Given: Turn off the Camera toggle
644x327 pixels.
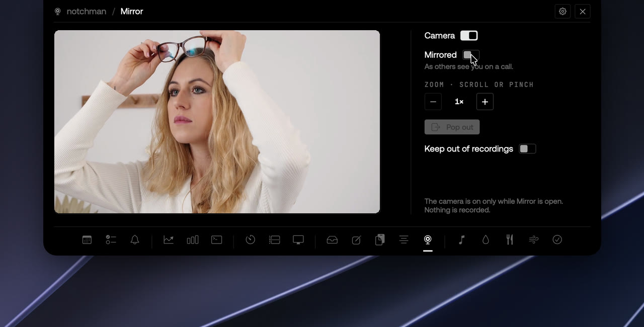Looking at the screenshot, I should (x=469, y=36).
